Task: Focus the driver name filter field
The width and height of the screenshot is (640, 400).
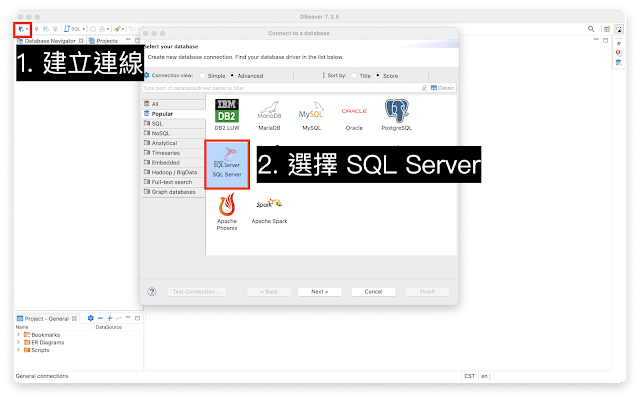Action: [281, 88]
